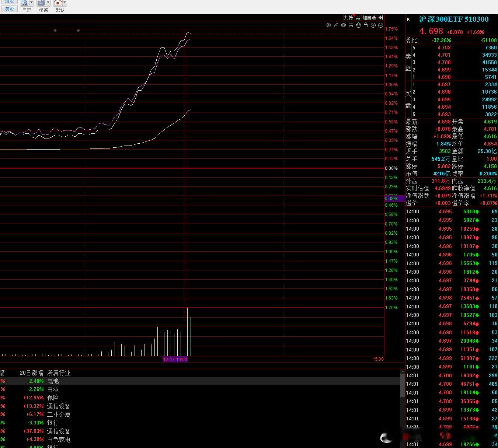Select the drawing pen tool
Viewport: 498px width, 448px height.
point(336,25)
